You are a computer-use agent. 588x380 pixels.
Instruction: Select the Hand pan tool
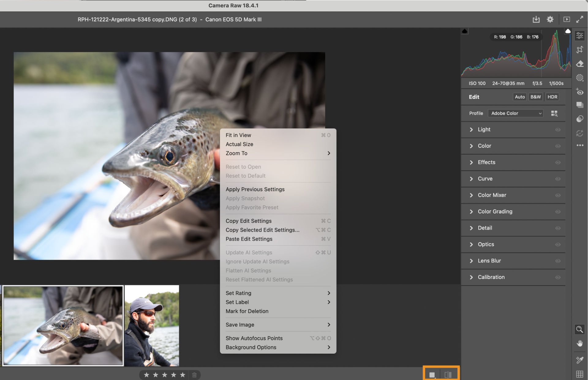[x=579, y=343]
